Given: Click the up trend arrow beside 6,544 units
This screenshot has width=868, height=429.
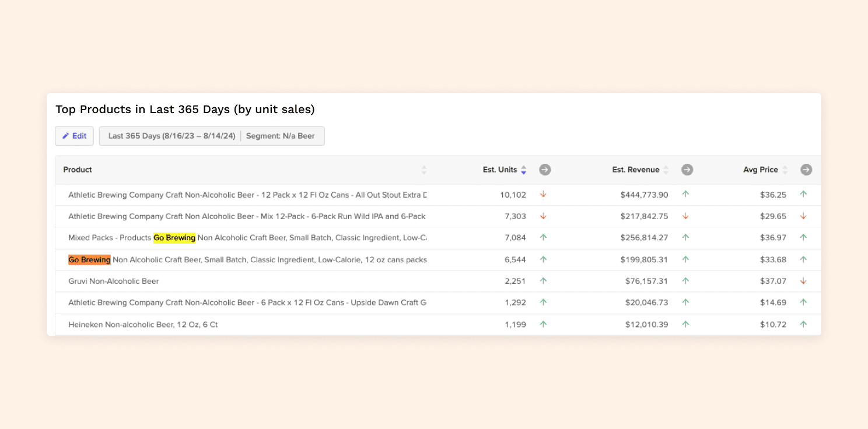Looking at the screenshot, I should (x=543, y=259).
